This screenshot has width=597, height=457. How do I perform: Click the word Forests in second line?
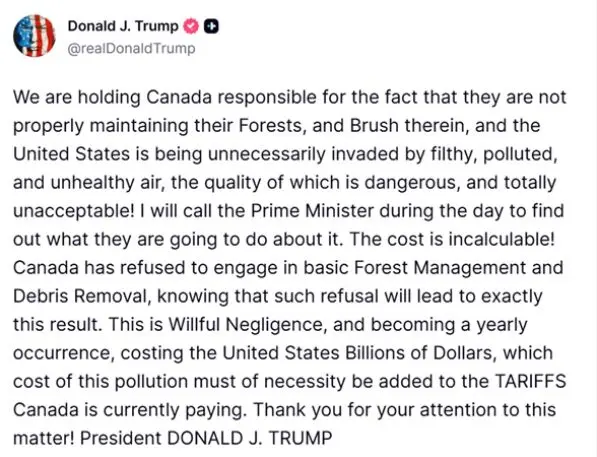271,126
